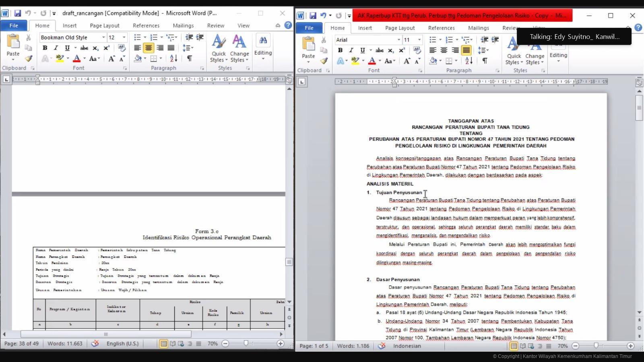Screen dimensions: 644x362
Task: Open the Bookman Old Style font dropdown
Action: 103,37
